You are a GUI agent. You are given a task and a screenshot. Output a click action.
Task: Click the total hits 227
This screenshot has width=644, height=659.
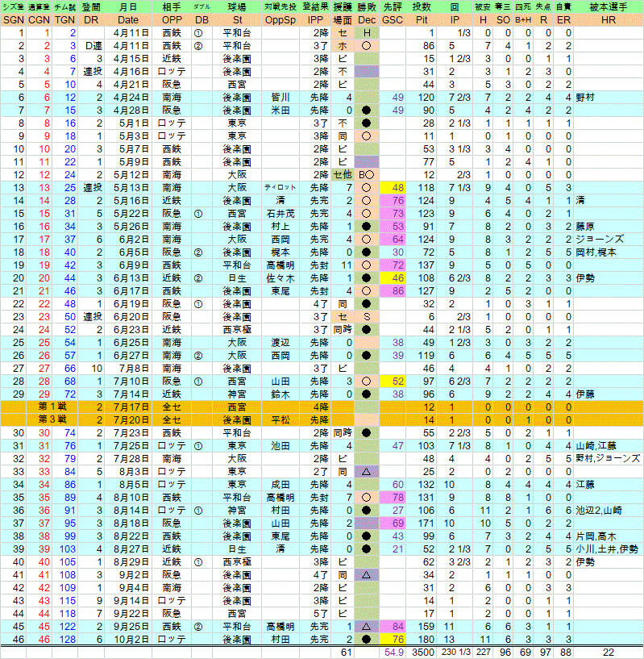click(x=483, y=653)
